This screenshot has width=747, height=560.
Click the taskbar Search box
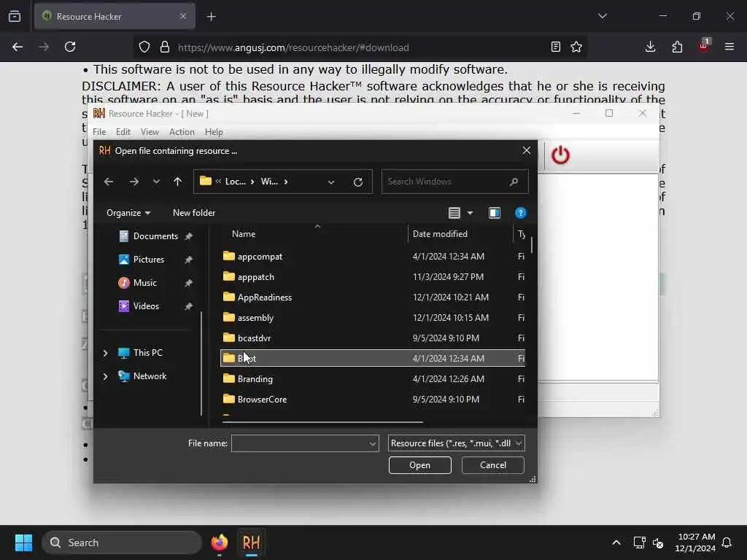[x=122, y=542]
